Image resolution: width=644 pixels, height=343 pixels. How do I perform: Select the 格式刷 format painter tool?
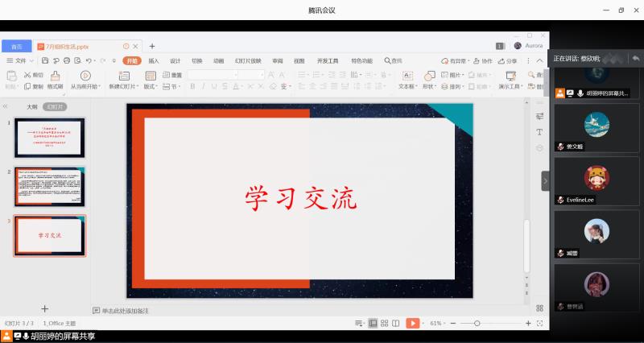click(55, 86)
